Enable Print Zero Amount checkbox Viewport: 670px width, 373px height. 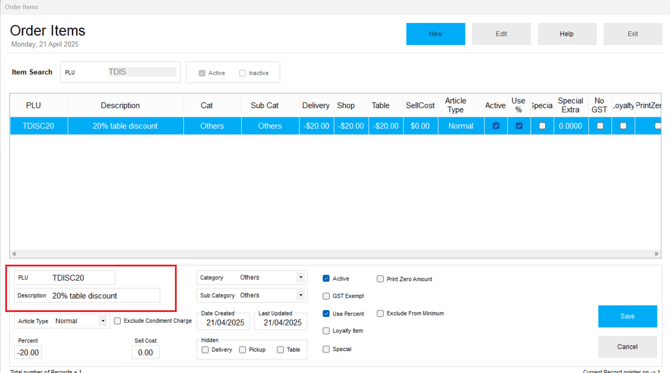click(380, 279)
